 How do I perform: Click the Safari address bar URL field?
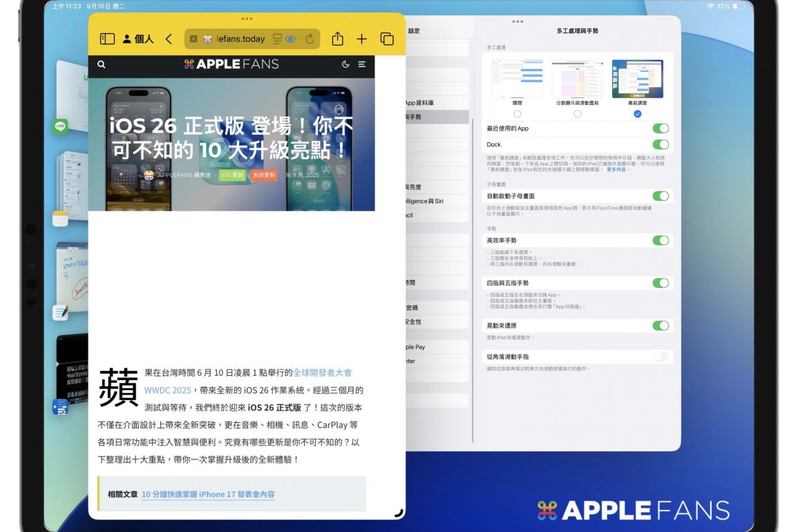(238, 39)
